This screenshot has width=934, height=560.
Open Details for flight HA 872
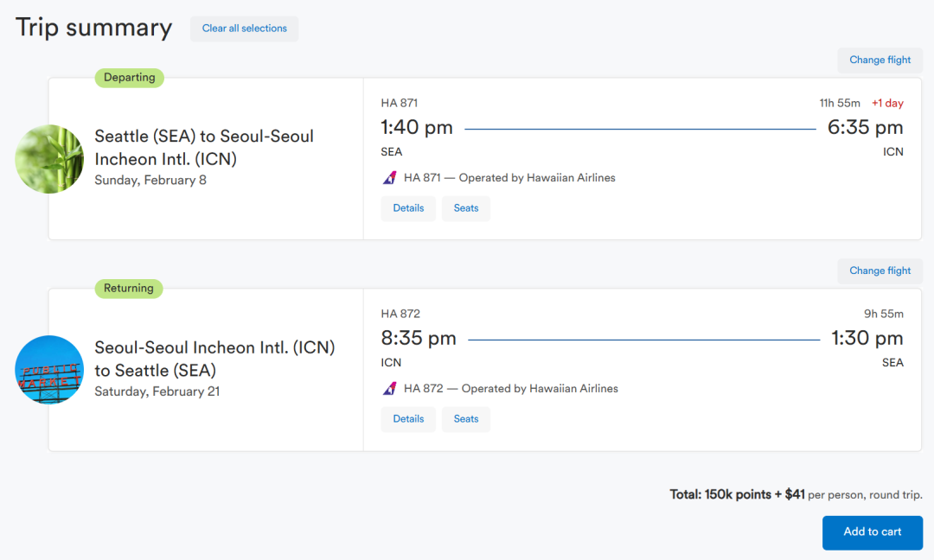pyautogui.click(x=408, y=419)
